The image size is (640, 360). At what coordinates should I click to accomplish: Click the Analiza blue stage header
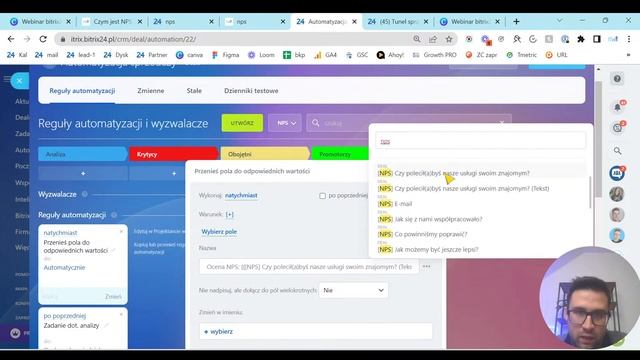point(83,154)
